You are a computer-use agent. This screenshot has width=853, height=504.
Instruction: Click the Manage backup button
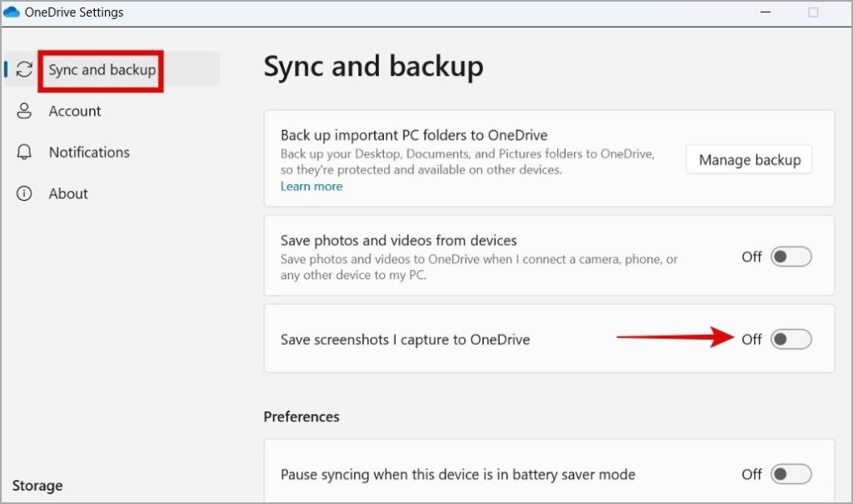point(749,159)
